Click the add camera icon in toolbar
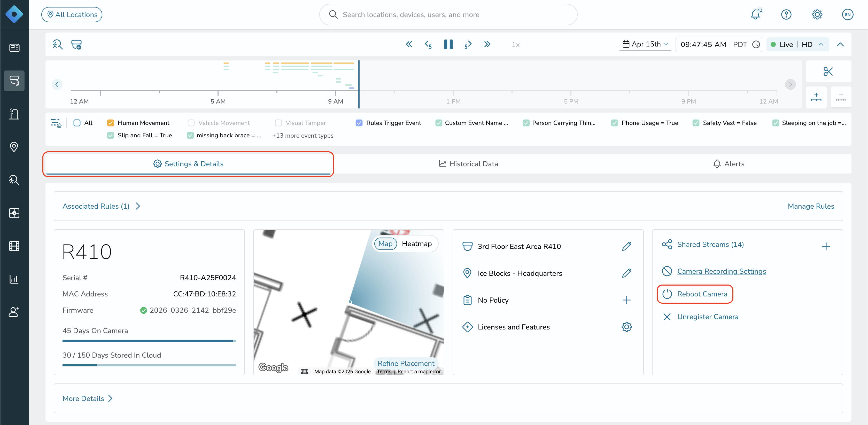Viewport: 868px width, 425px height. point(76,44)
